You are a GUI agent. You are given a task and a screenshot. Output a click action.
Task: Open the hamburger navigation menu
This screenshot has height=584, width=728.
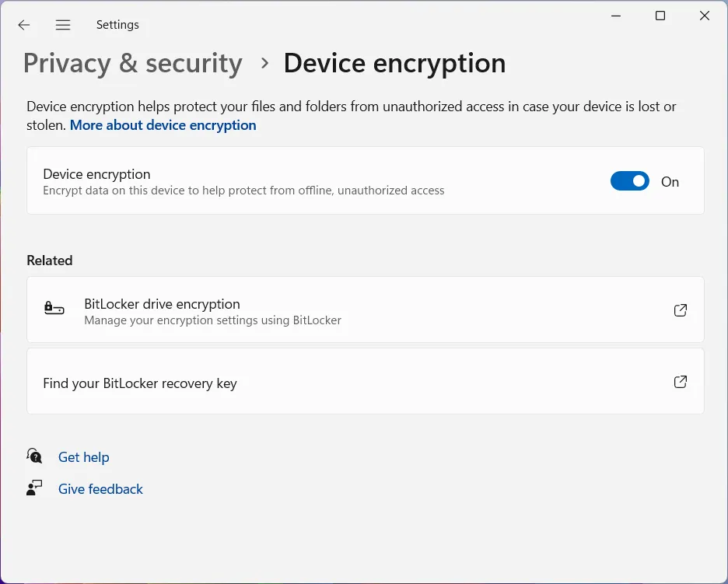pos(63,25)
